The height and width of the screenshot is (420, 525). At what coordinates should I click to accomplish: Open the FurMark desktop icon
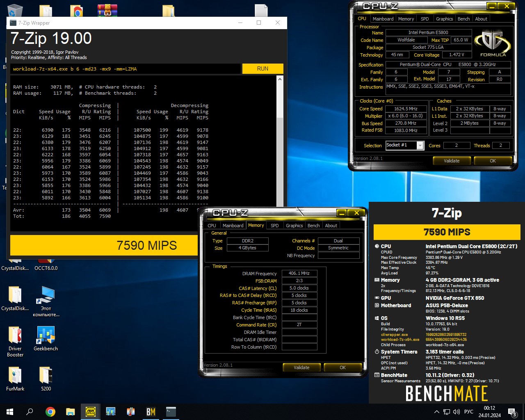(15, 379)
